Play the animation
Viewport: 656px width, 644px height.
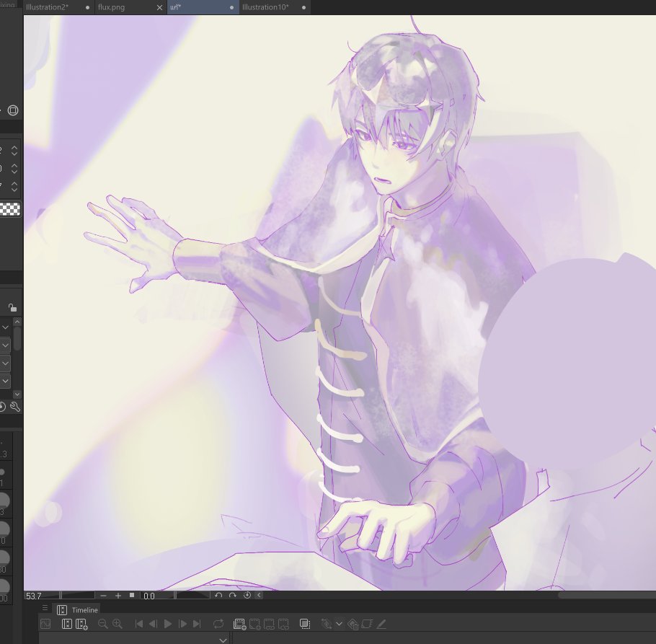tap(168, 624)
